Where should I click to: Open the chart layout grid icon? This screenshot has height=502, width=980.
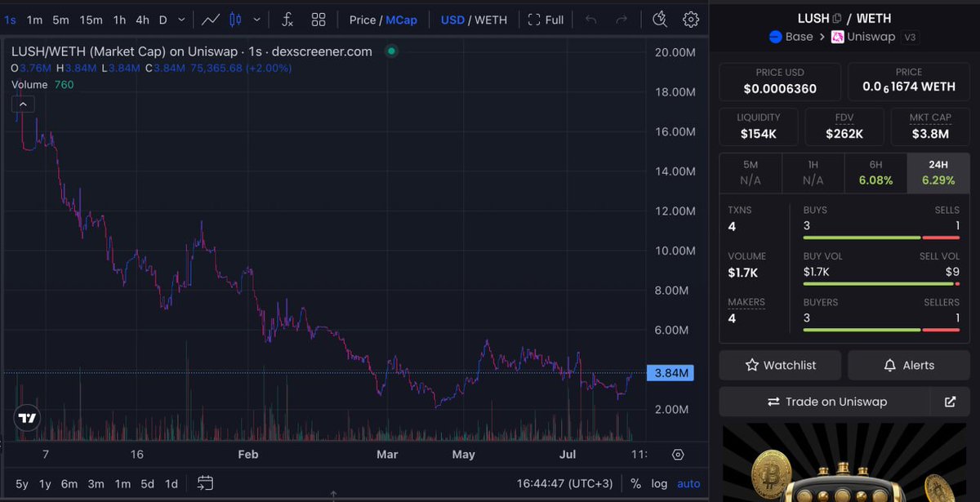318,20
